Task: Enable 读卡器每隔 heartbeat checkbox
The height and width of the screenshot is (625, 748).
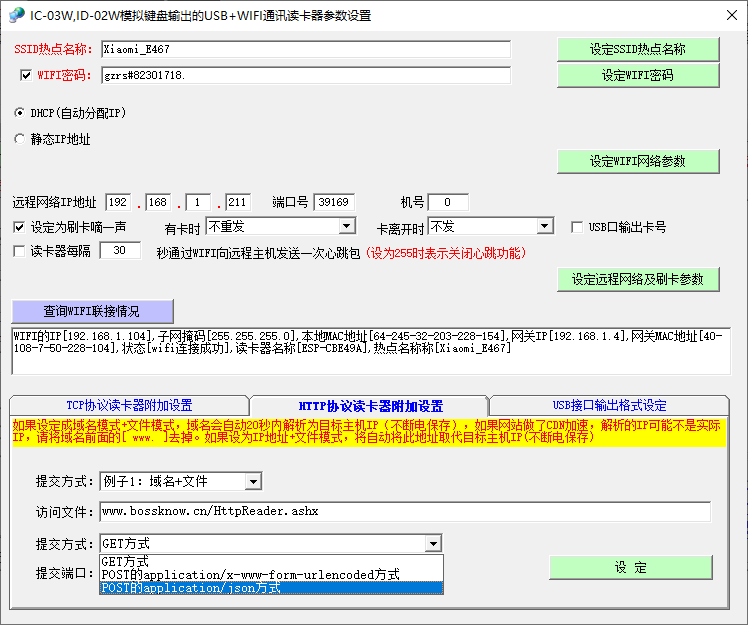Action: [x=19, y=252]
